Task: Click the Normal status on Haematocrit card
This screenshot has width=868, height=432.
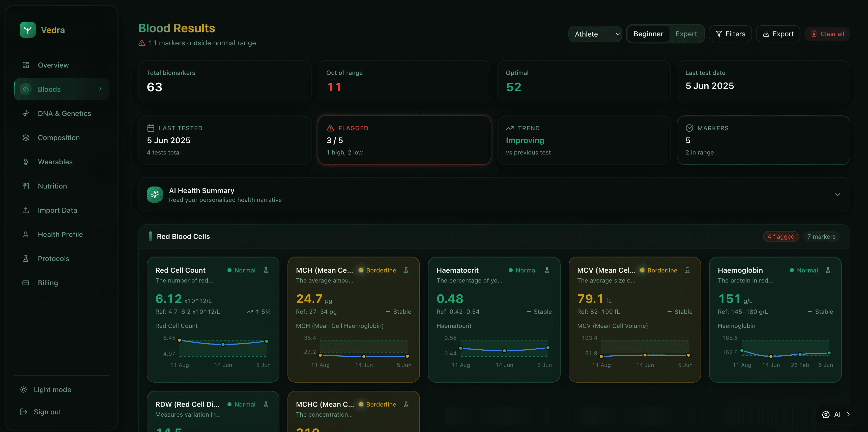Action: (523, 270)
